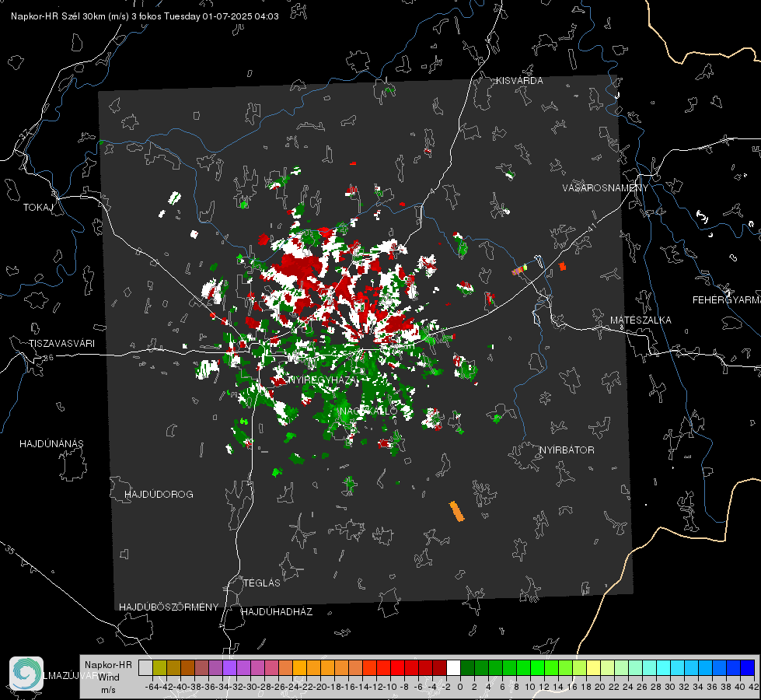Select the purple swatch between -34 and -32
761x700 pixels.
pyautogui.click(x=229, y=668)
